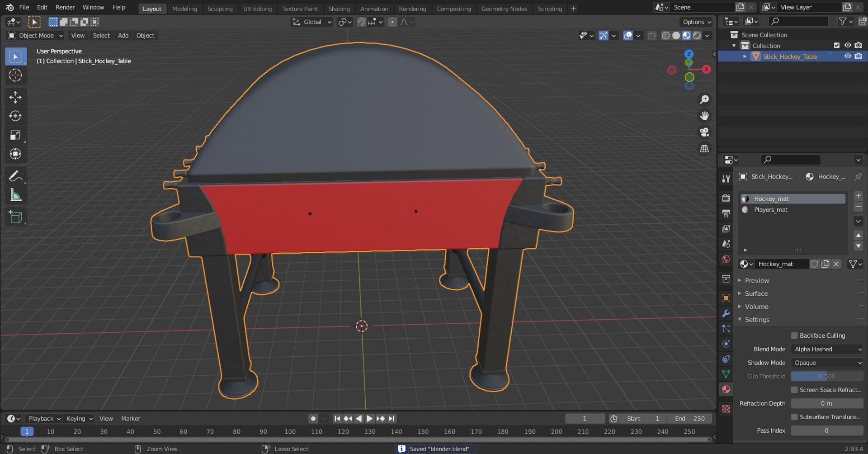Image resolution: width=868 pixels, height=454 pixels.
Task: Activate the Rotate tool
Action: [x=15, y=116]
